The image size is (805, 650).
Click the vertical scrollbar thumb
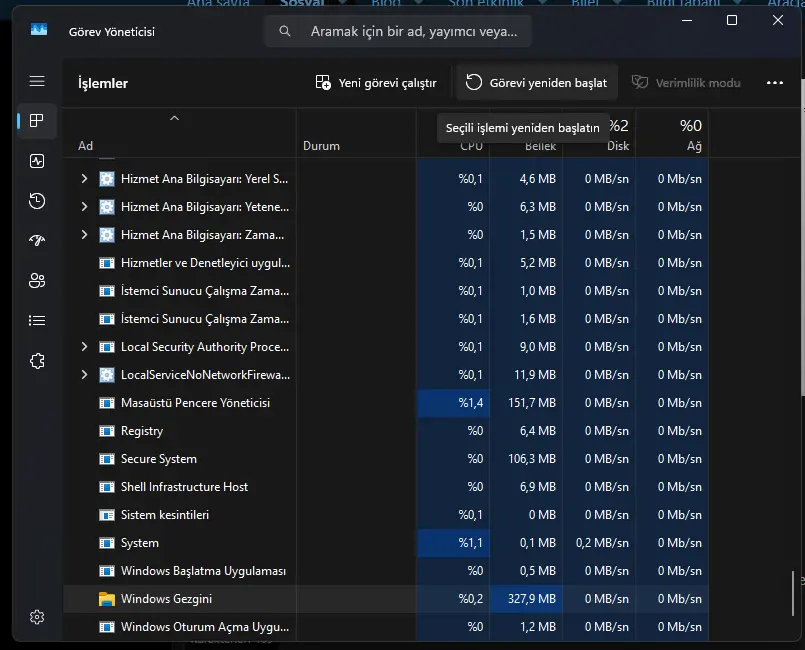pyautogui.click(x=793, y=594)
